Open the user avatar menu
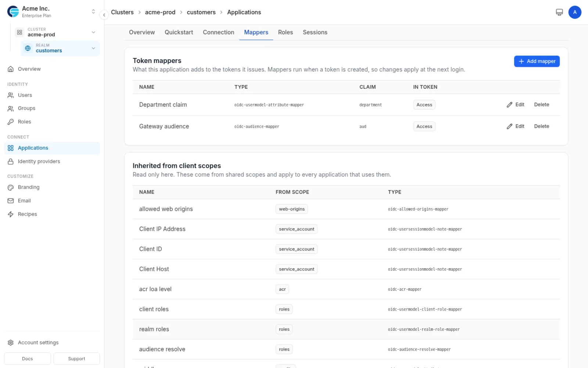This screenshot has height=368, width=588. (x=575, y=12)
